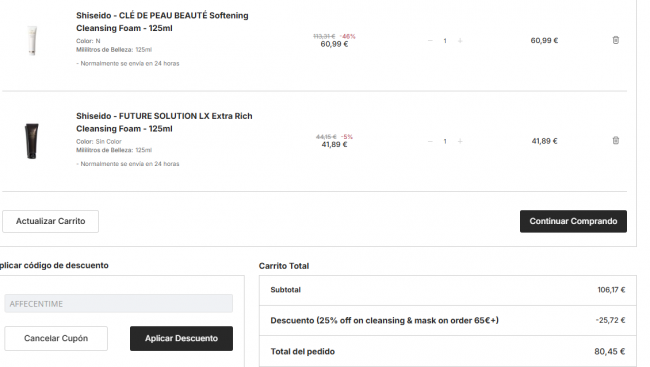The width and height of the screenshot is (650, 367).
Task: Delete the CLÉ DE PEAU BEAUTÉ item with trash icon
Action: click(x=616, y=40)
